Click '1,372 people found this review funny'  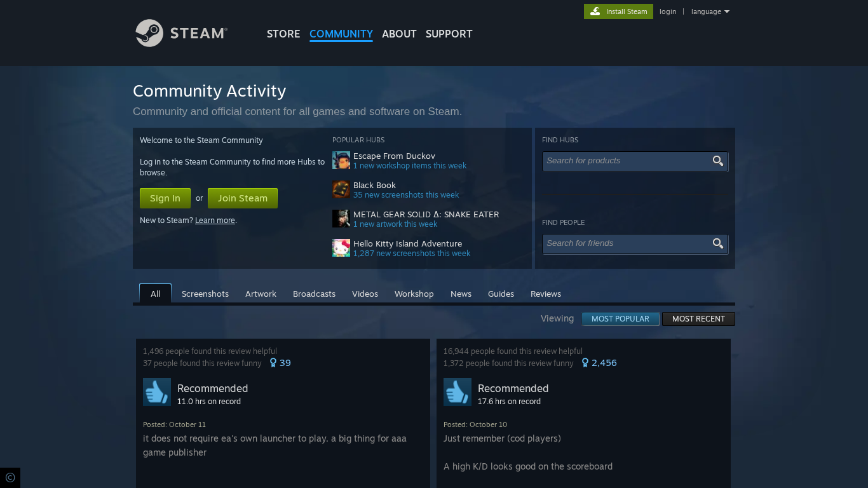click(x=508, y=363)
